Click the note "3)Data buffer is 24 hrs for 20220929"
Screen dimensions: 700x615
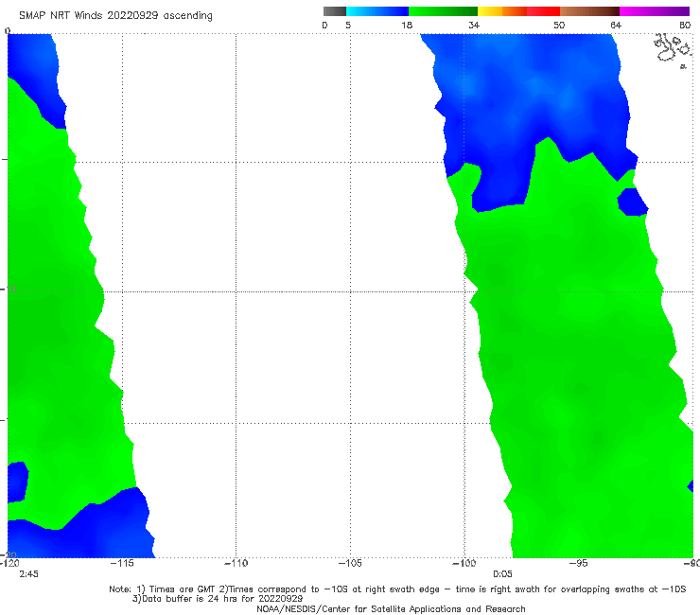pos(218,599)
